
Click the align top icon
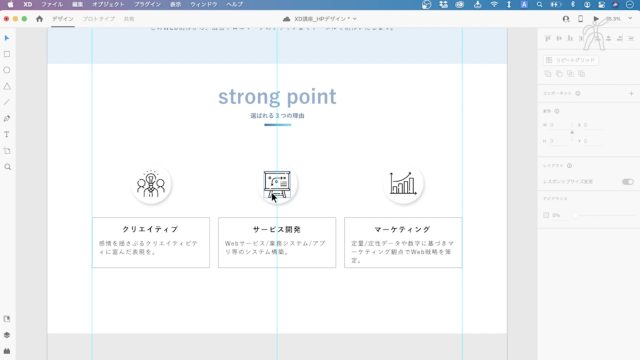548,38
